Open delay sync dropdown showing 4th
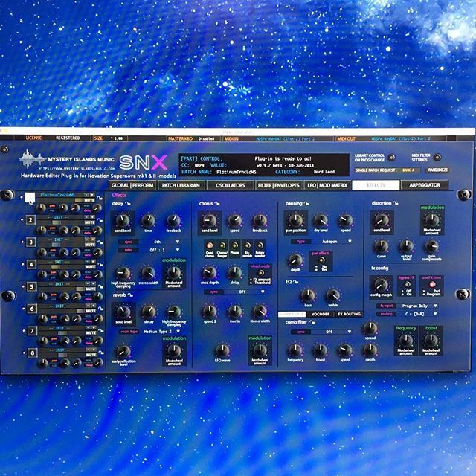 pyautogui.click(x=160, y=242)
